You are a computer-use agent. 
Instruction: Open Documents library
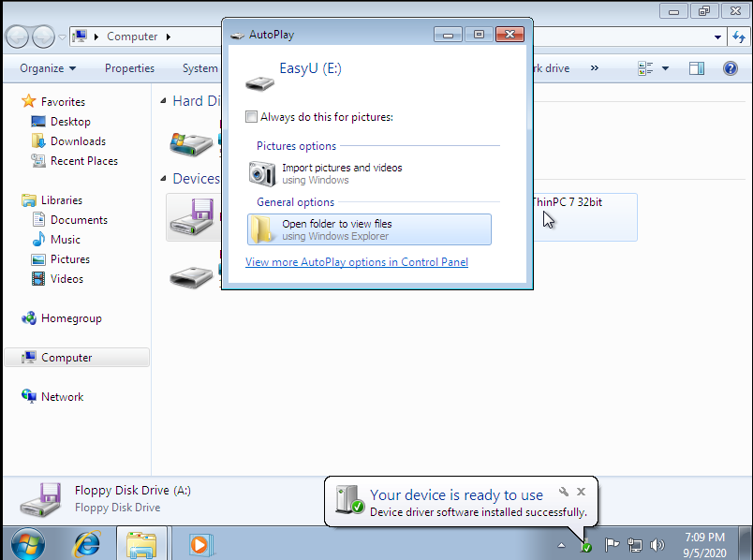coord(79,220)
